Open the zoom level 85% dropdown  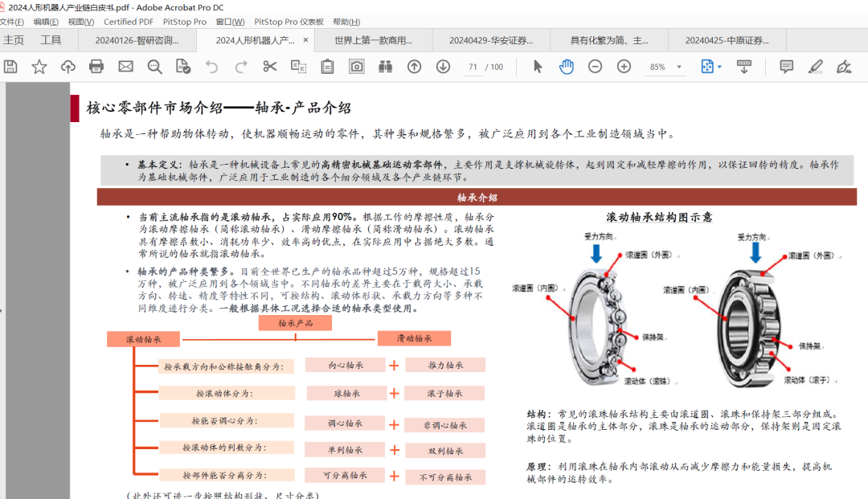pyautogui.click(x=679, y=67)
